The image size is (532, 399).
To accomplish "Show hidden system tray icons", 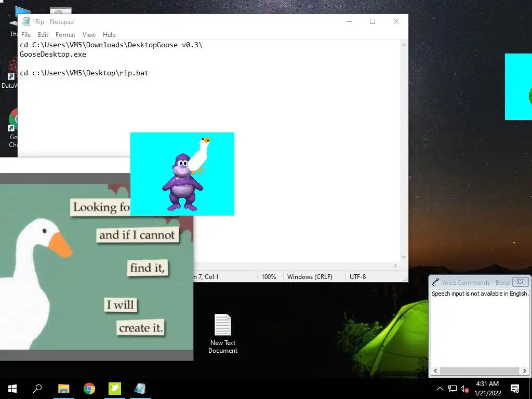I will point(440,389).
